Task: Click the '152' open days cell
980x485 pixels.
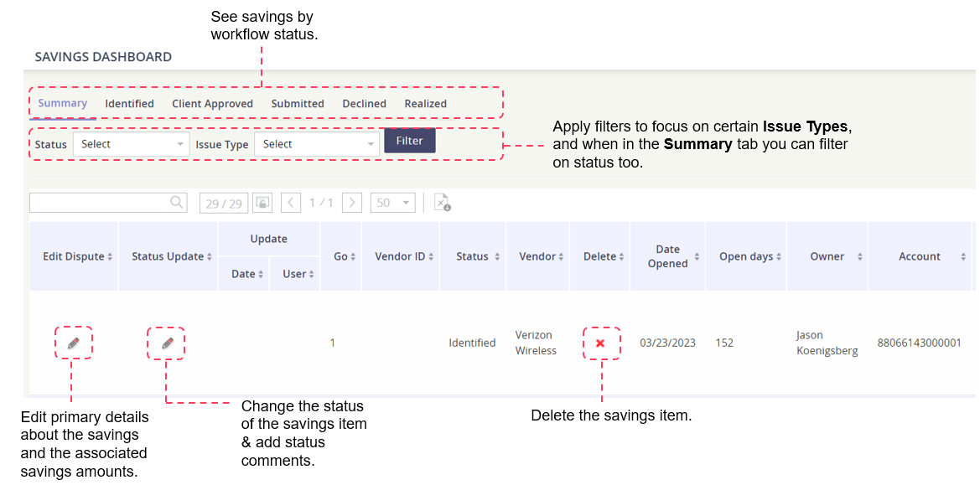Action: pyautogui.click(x=724, y=343)
